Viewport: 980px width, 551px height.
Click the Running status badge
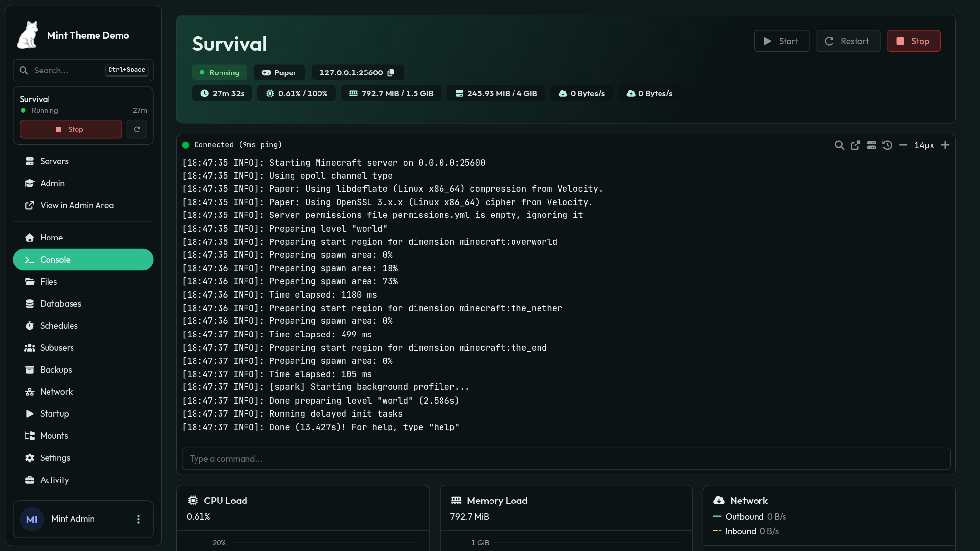[x=220, y=72]
